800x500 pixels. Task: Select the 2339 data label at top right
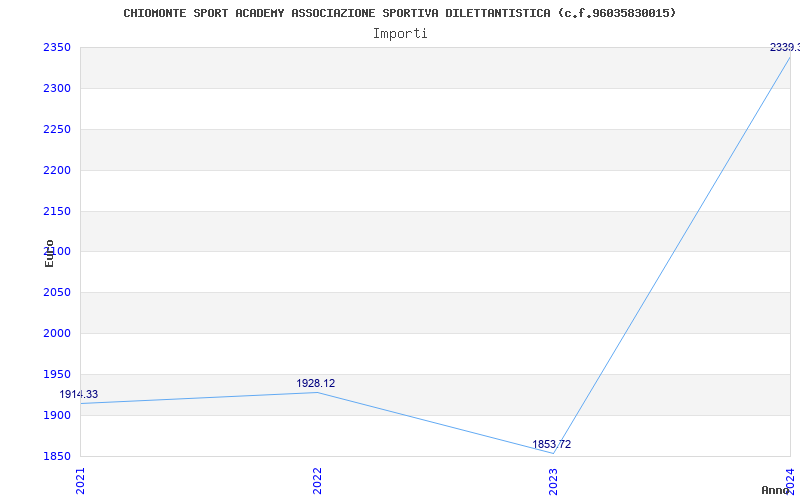pos(785,47)
